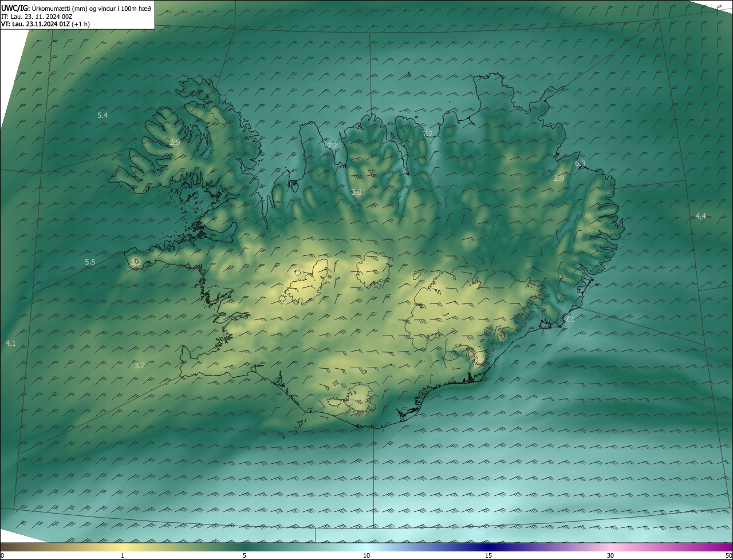Click the 'VT: Lau. 23.11.2024 01Z (+1 h)' line

pyautogui.click(x=45, y=24)
